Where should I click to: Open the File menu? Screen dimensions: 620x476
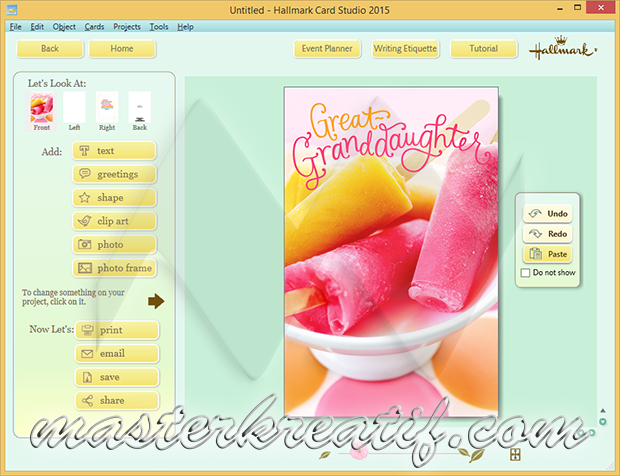coord(15,27)
